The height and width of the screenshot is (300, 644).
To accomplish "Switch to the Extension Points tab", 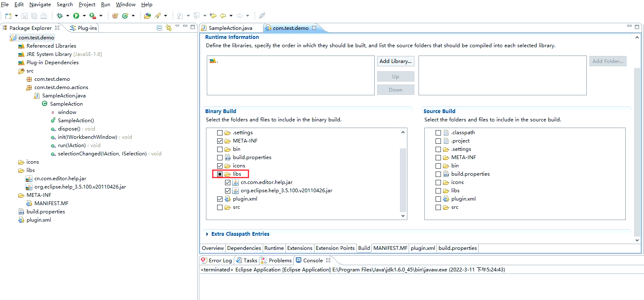I will [x=335, y=248].
